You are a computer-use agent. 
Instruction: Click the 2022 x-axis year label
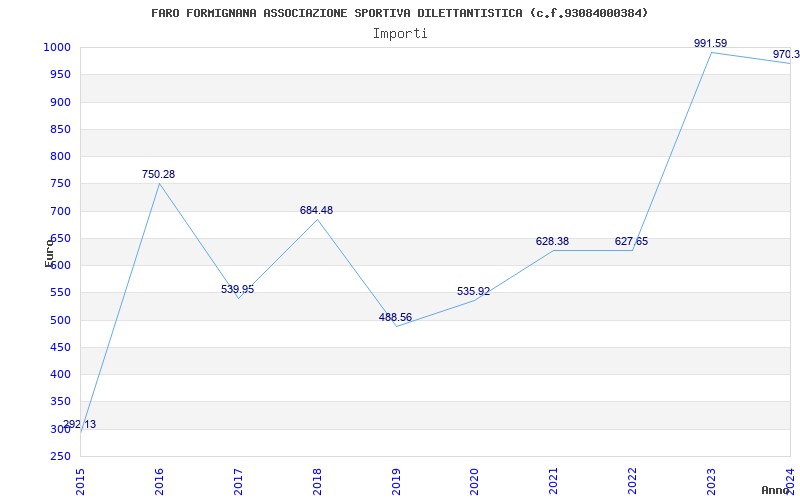(x=633, y=481)
